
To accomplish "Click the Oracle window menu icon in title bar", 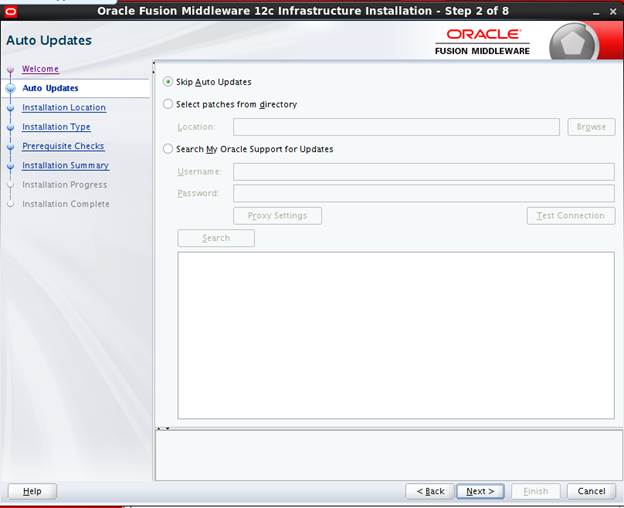I will [10, 11].
